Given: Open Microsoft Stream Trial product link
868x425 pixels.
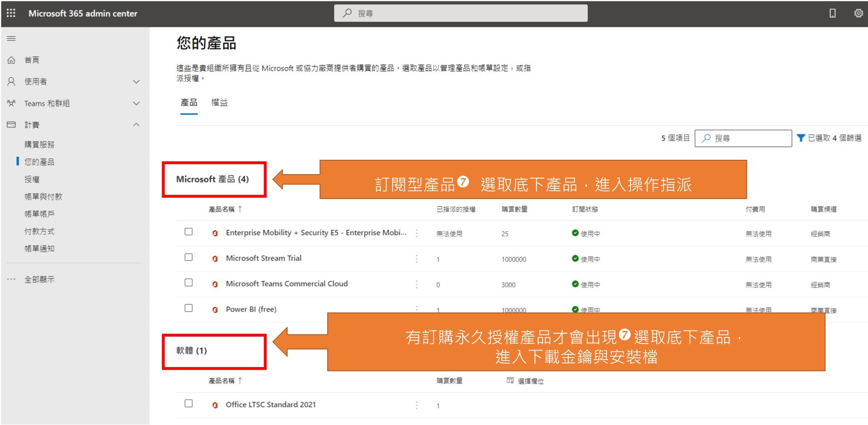Looking at the screenshot, I should (264, 258).
